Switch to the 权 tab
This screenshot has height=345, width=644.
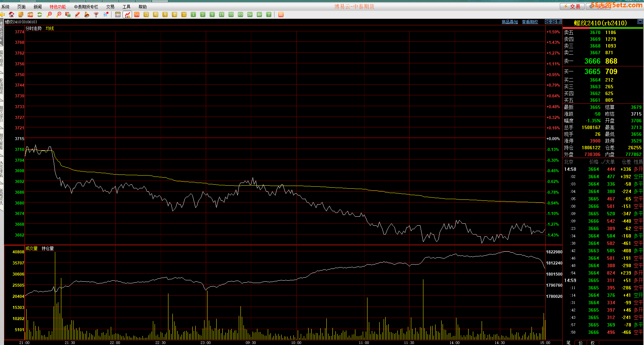pos(593,343)
